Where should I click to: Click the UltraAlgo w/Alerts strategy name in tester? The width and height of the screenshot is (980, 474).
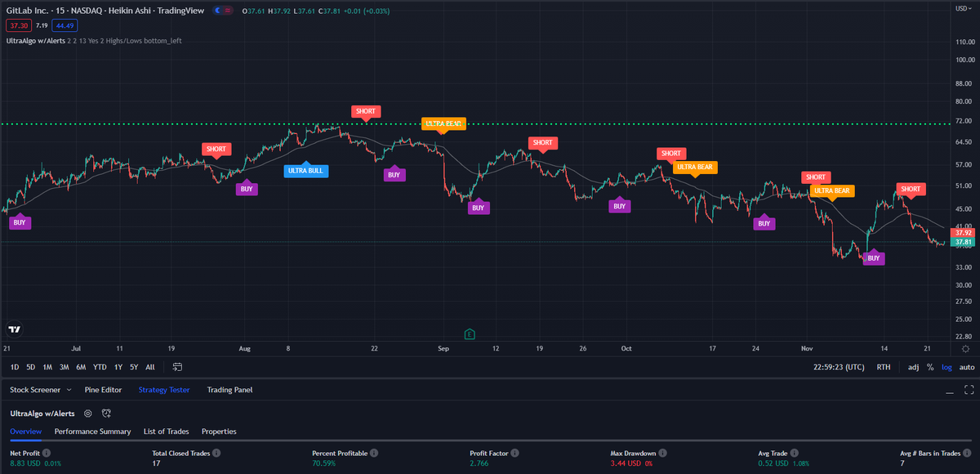tap(42, 414)
